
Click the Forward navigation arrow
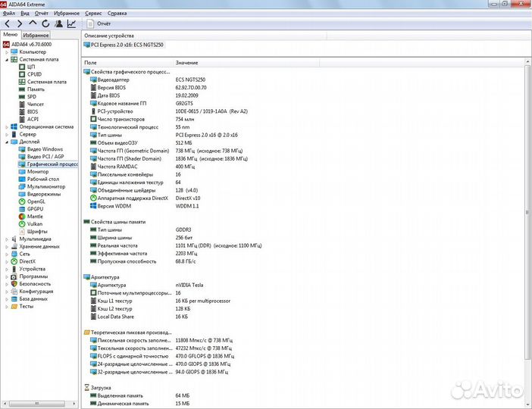point(20,23)
